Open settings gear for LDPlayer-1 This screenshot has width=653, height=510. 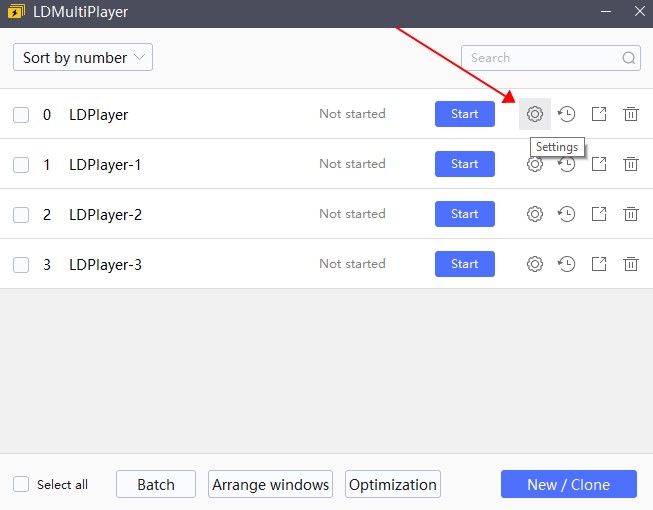pyautogui.click(x=535, y=164)
